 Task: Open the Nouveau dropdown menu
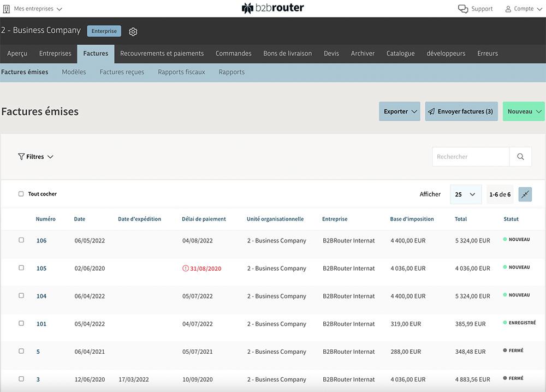coord(523,111)
